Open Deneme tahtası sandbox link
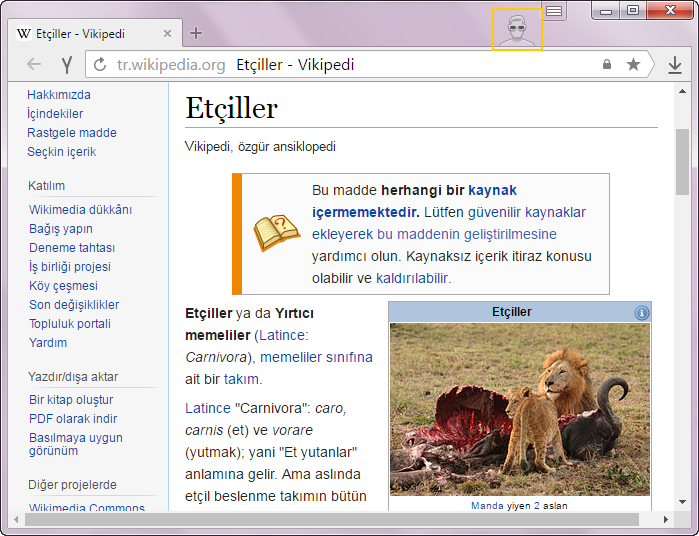Screen dimensions: 699x536 tap(72, 248)
